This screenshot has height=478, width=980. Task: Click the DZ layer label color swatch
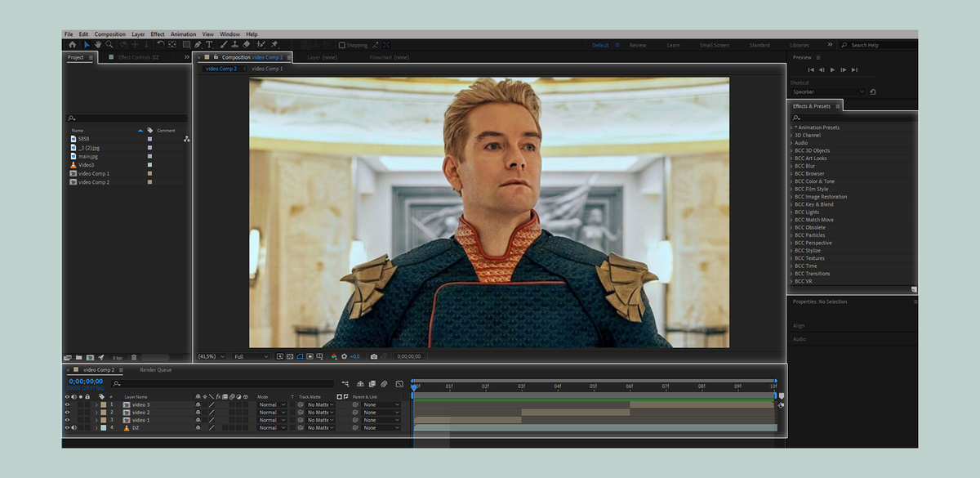pyautogui.click(x=103, y=427)
